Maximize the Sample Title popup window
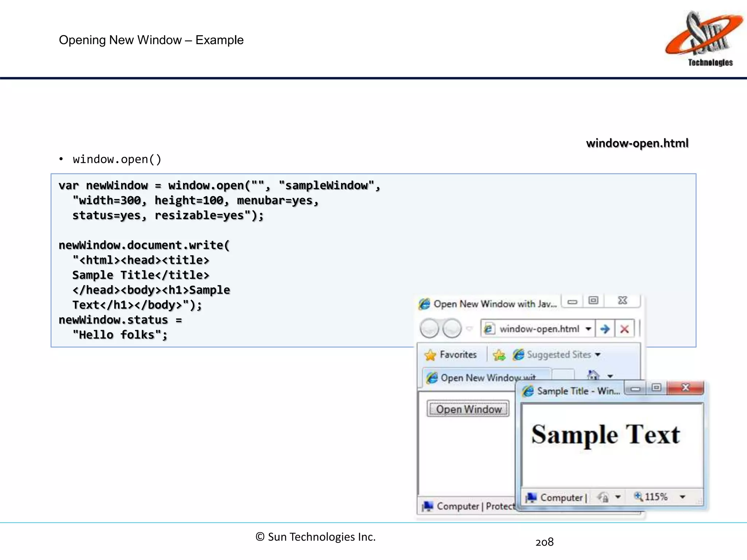The height and width of the screenshot is (560, 747). [x=657, y=388]
